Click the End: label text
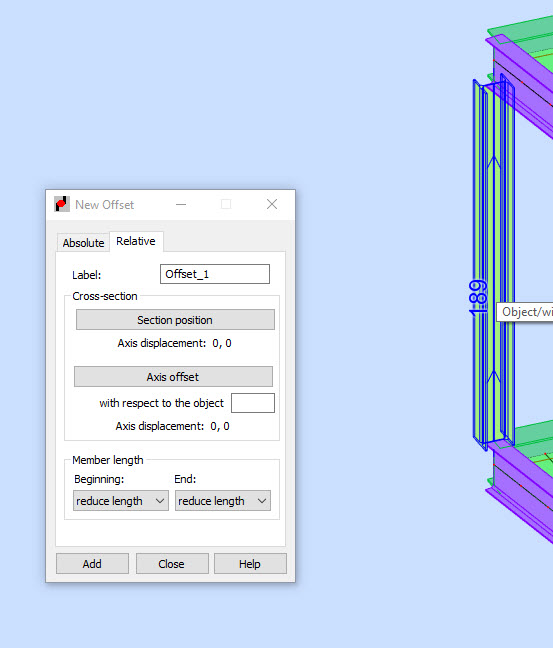 (185, 479)
